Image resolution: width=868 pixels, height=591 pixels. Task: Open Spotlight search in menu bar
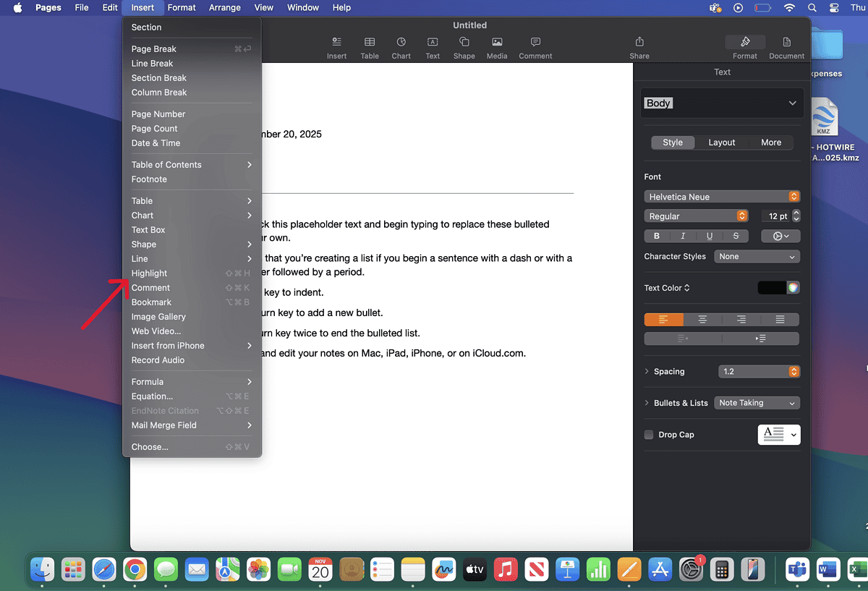(812, 8)
